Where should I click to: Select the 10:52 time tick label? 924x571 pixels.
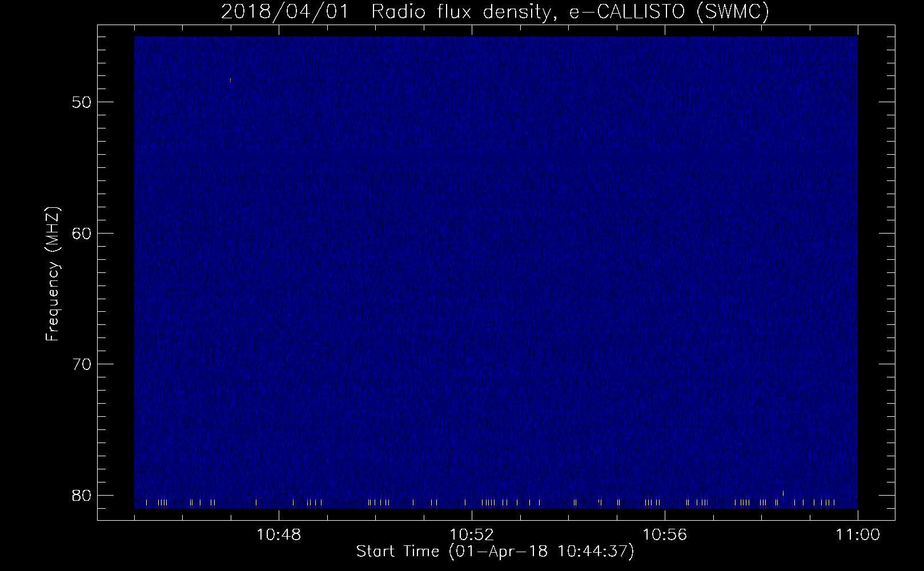(x=472, y=535)
